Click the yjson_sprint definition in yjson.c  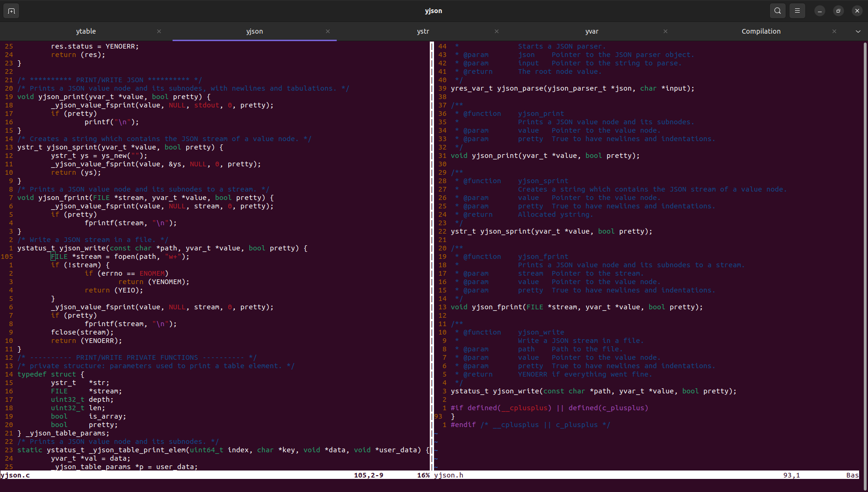[x=120, y=147]
